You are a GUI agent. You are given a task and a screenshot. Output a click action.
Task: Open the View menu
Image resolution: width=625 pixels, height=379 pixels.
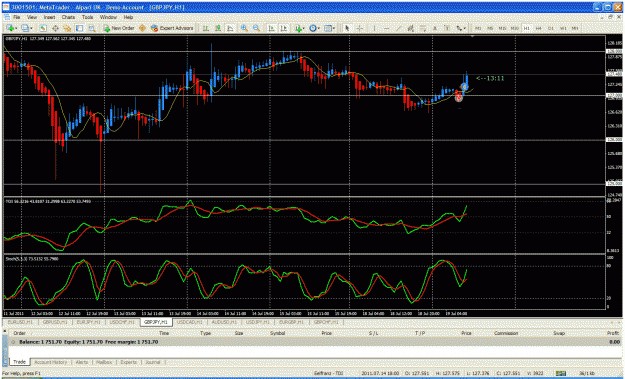click(32, 18)
